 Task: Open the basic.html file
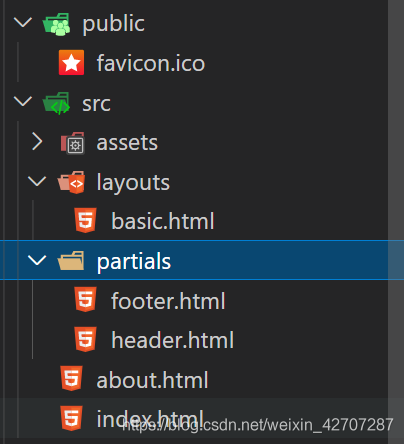coord(163,221)
